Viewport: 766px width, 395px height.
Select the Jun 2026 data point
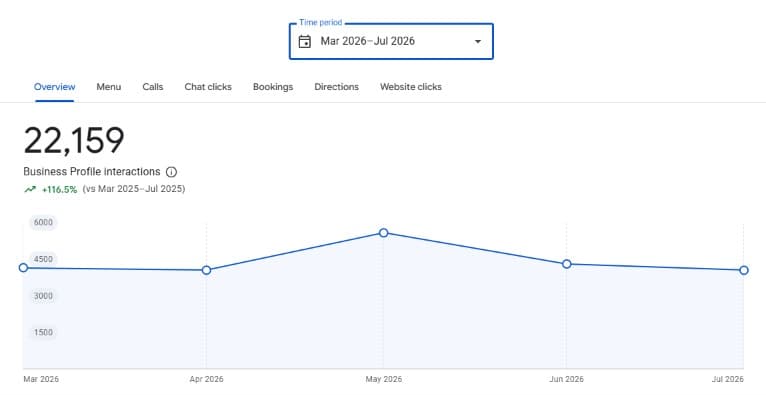566,264
